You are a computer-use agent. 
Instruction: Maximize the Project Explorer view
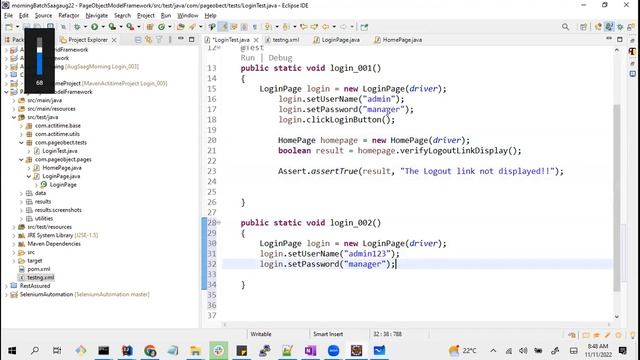tap(191, 39)
